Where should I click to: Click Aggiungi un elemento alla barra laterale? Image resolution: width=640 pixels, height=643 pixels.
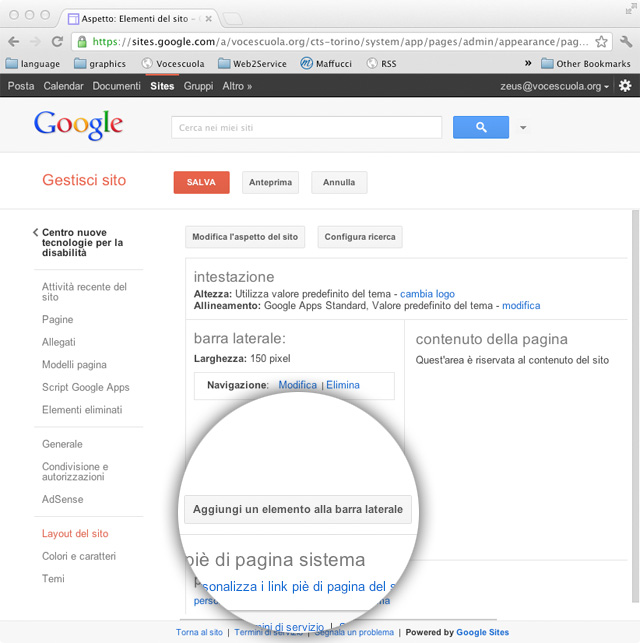click(298, 509)
